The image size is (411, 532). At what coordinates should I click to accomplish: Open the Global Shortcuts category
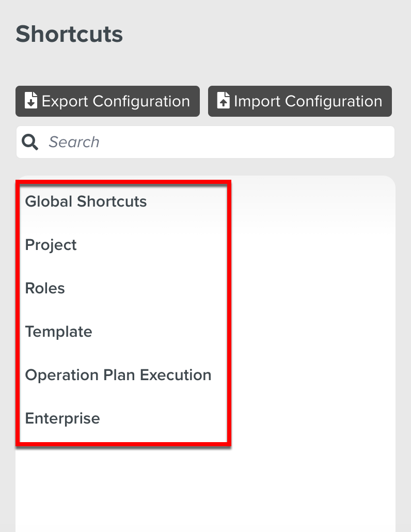click(86, 201)
